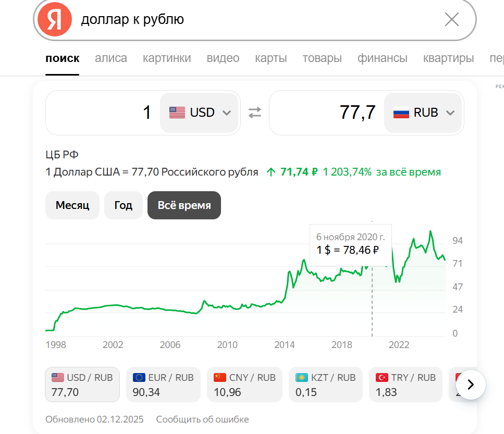
Task: Switch chart range to Месяц
Action: (x=72, y=205)
